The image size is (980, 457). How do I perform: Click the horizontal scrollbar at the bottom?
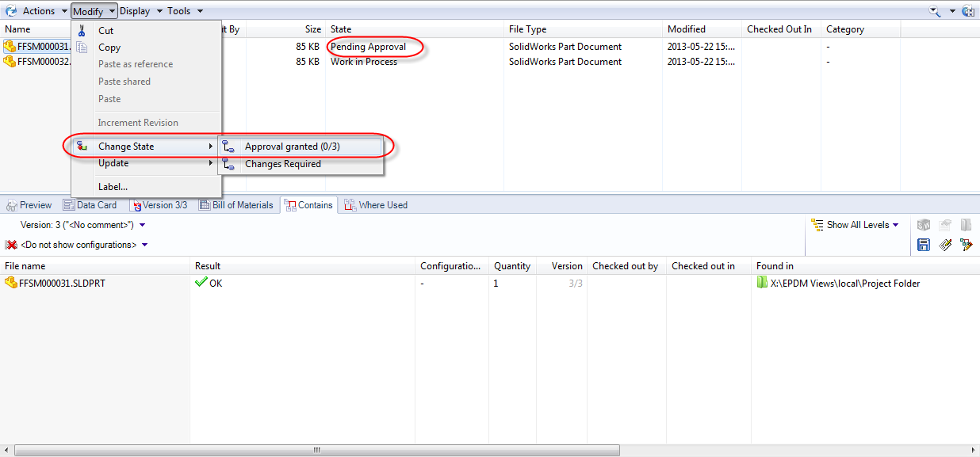pyautogui.click(x=317, y=450)
